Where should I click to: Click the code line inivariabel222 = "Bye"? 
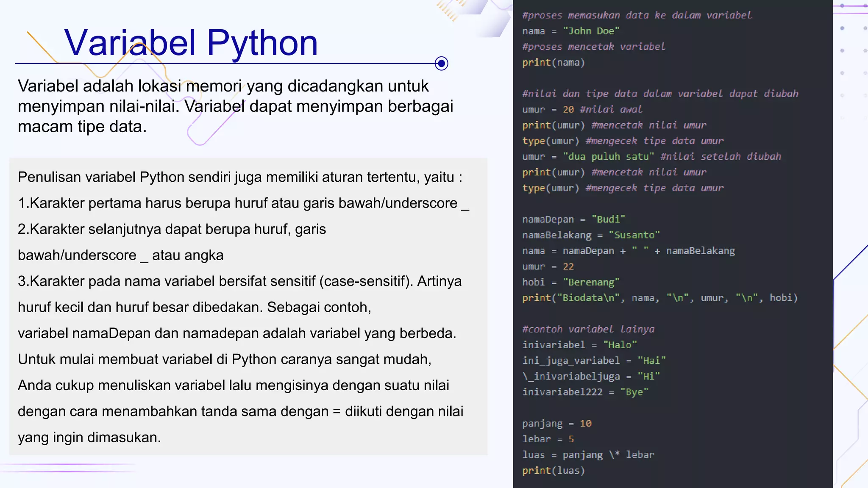point(585,392)
